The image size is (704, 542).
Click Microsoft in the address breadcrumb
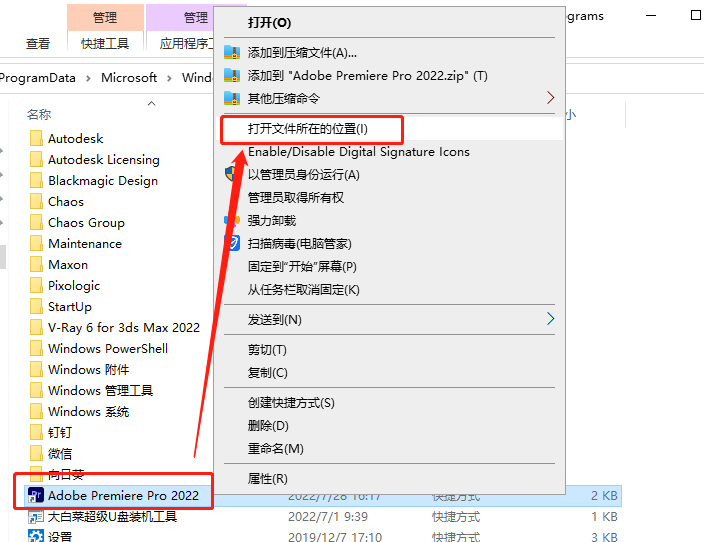(x=129, y=78)
